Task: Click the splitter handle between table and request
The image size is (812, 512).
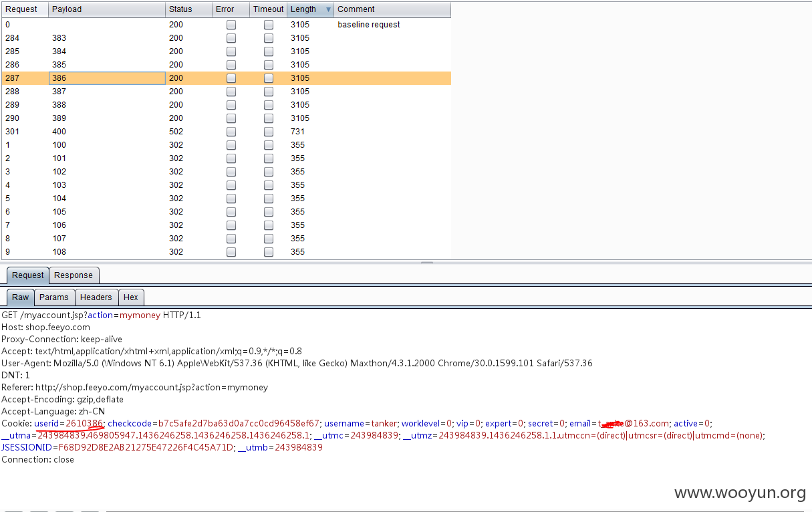Action: (426, 263)
